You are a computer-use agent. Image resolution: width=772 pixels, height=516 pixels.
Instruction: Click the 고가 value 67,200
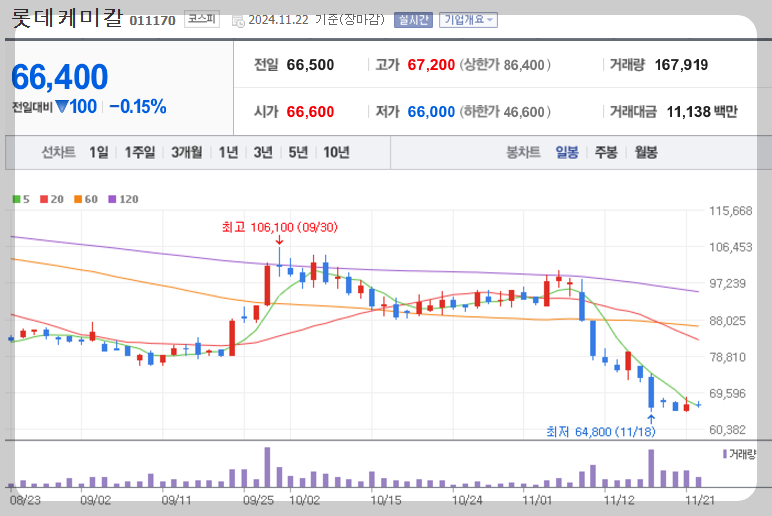(x=431, y=65)
